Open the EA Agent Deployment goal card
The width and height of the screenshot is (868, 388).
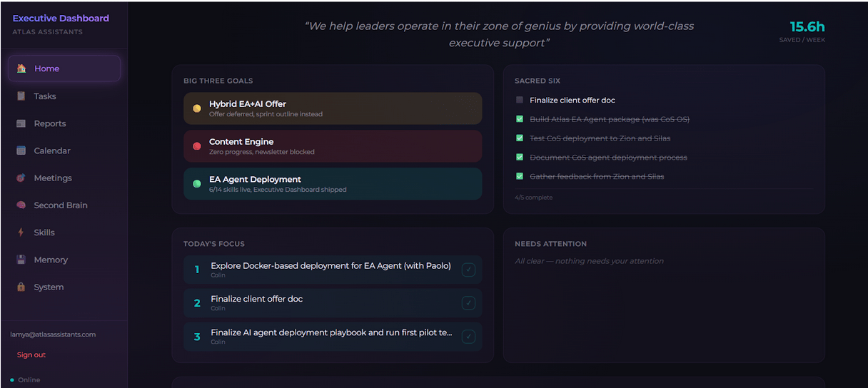tap(333, 184)
